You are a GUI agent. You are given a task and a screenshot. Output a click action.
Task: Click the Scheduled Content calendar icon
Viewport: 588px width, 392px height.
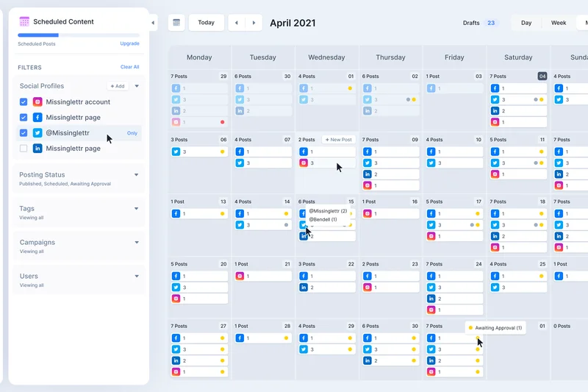click(24, 22)
